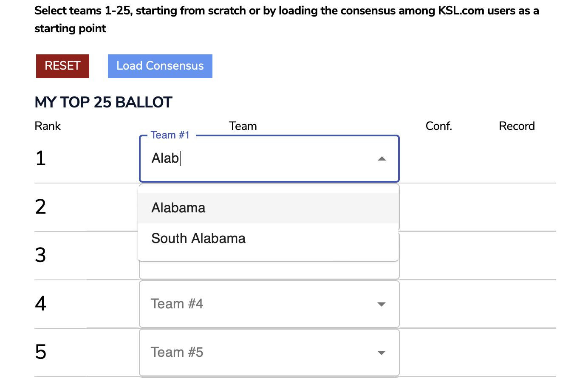This screenshot has width=588, height=378.
Task: Click rank number 5 in ballot
Action: 40,352
